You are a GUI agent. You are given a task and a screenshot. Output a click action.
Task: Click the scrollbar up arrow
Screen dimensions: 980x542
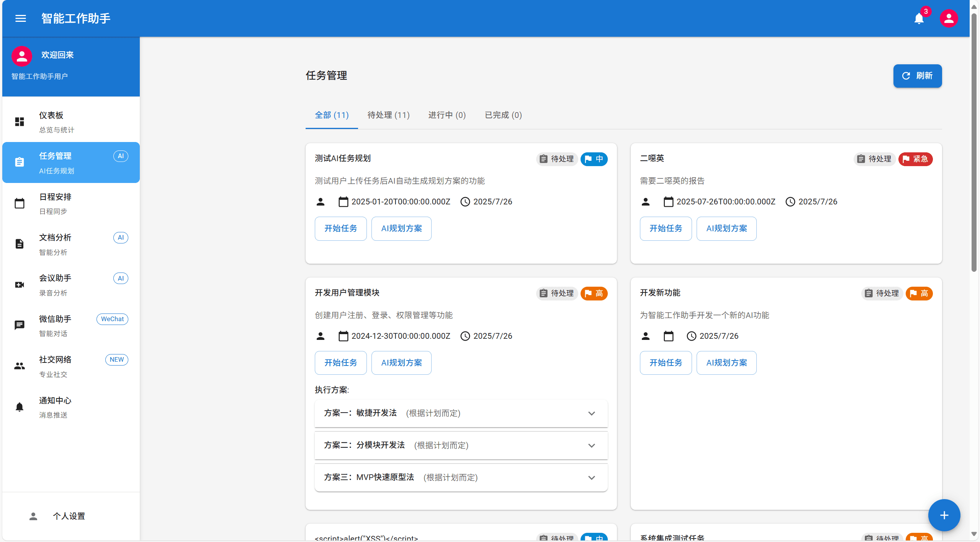click(974, 7)
